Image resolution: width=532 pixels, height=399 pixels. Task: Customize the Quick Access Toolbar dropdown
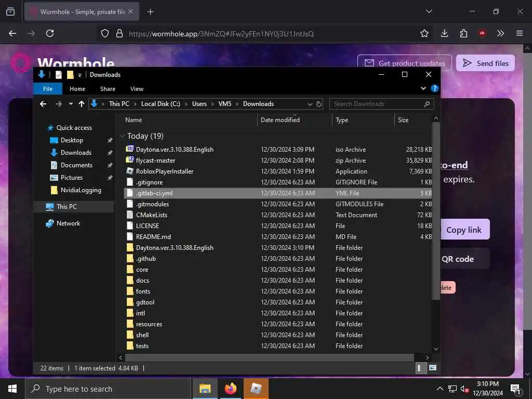pyautogui.click(x=79, y=75)
